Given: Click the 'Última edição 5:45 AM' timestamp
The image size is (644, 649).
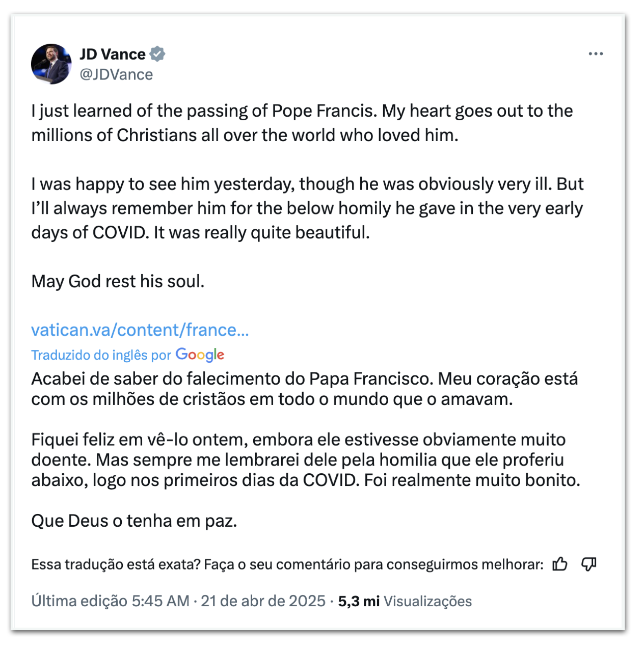Looking at the screenshot, I should (x=110, y=601).
